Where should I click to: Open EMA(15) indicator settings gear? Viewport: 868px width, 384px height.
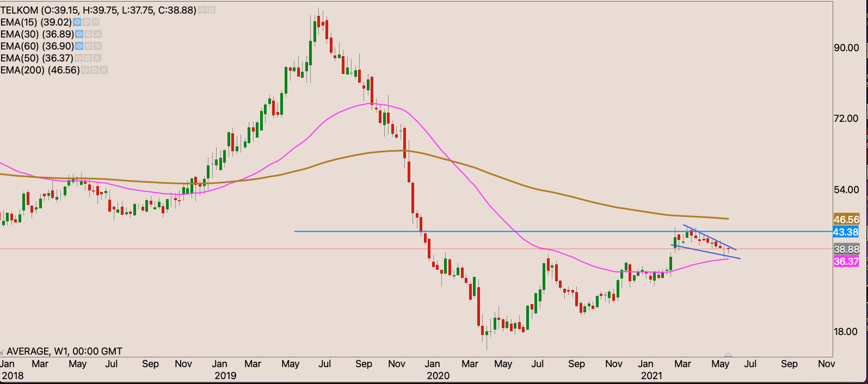coord(87,22)
